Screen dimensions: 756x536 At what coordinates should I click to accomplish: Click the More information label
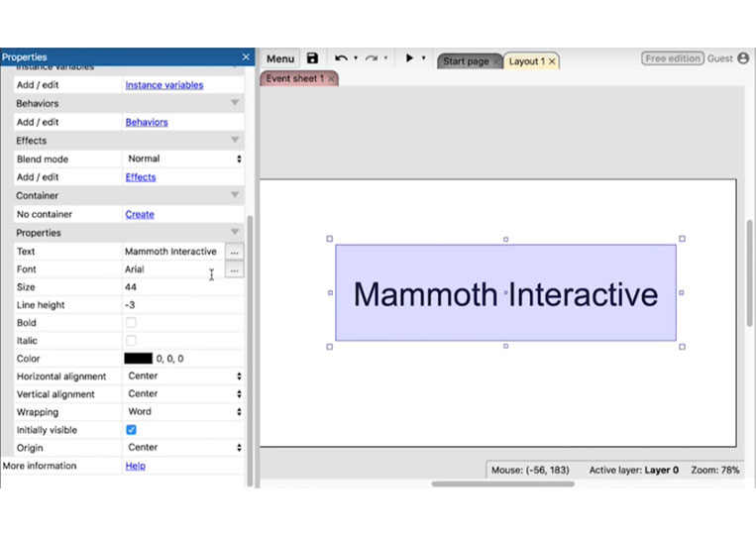(40, 466)
